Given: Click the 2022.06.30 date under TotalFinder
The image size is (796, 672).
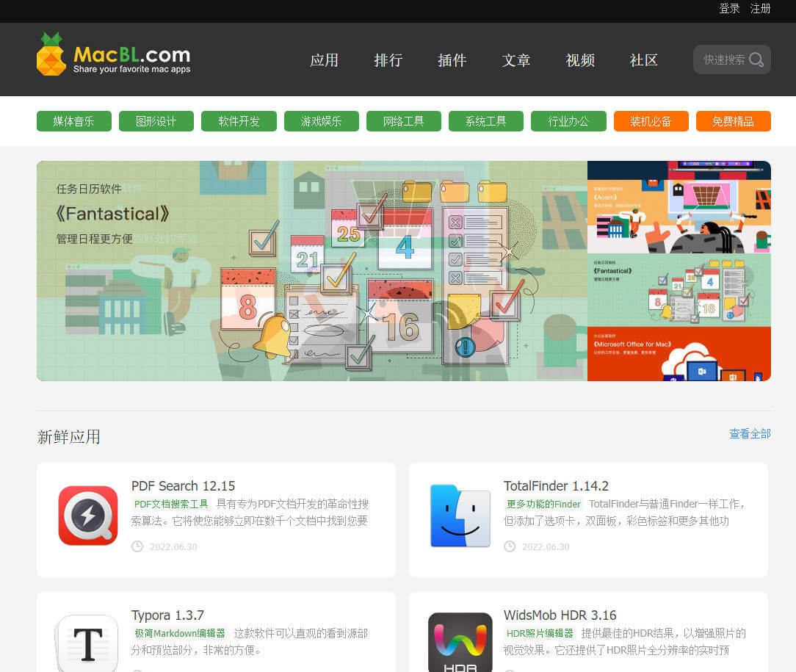Looking at the screenshot, I should coord(546,546).
